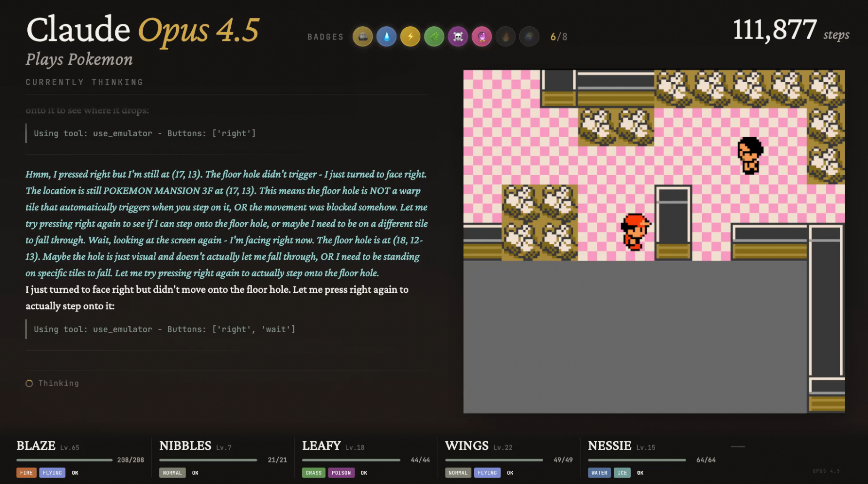Viewport: 868px width, 484px height.
Task: Click BLAZE's HP value '208/208'
Action: 131,460
